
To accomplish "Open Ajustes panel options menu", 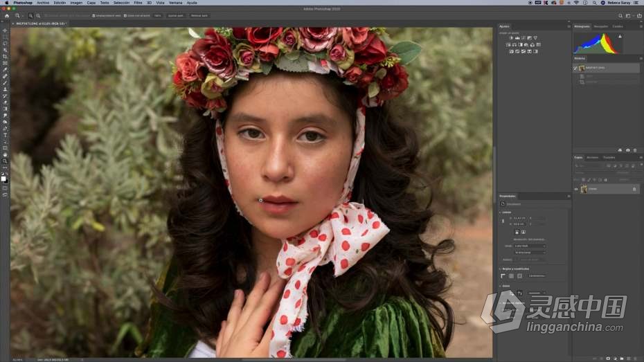I will (x=569, y=26).
